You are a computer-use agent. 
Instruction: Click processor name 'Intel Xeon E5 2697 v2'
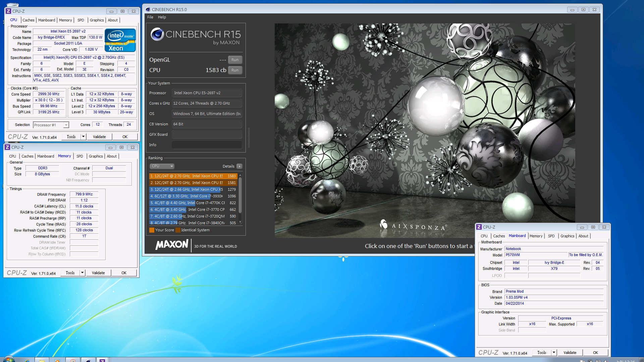point(68,31)
